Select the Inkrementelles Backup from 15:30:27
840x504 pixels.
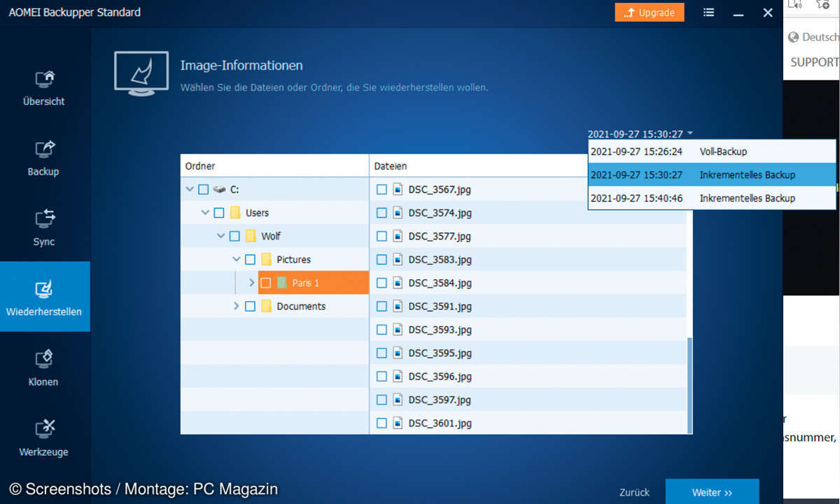pos(712,175)
